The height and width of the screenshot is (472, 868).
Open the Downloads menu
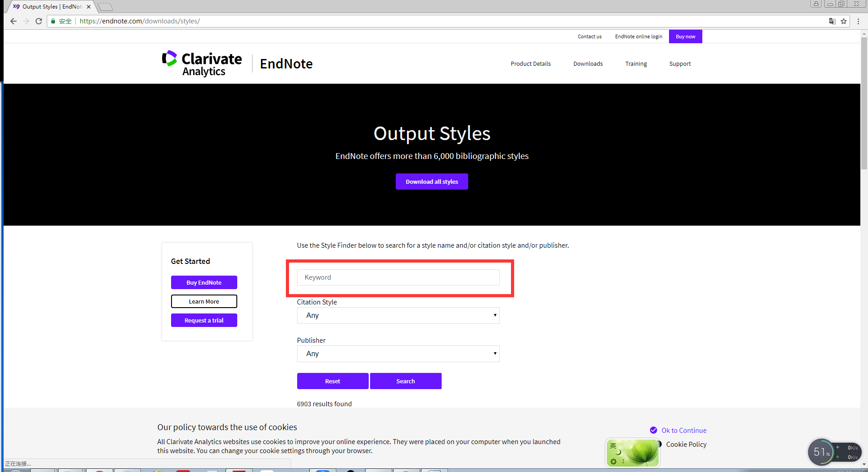(x=588, y=64)
